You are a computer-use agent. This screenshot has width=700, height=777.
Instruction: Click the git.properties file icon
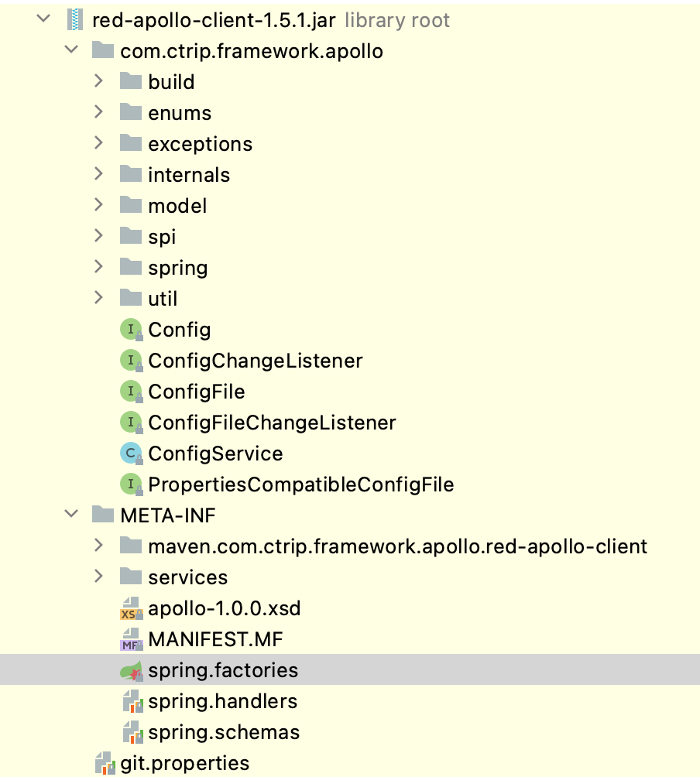[104, 764]
